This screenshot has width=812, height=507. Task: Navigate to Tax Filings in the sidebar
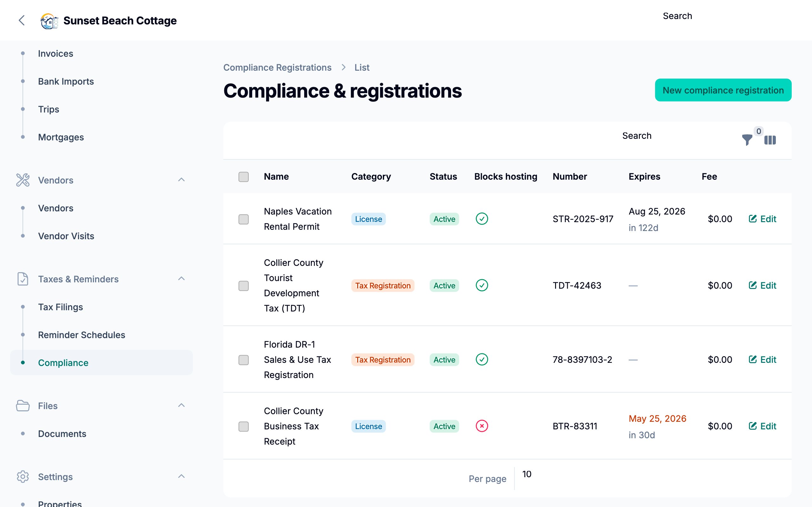pos(60,307)
